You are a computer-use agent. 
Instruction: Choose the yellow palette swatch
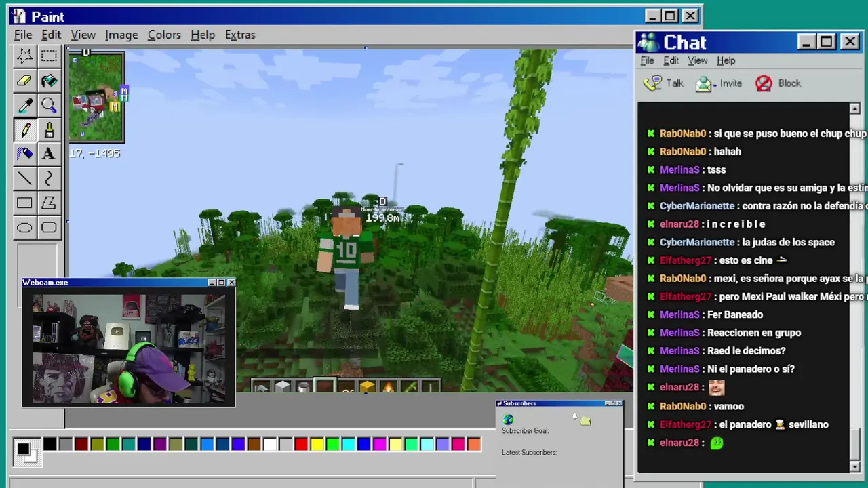[317, 445]
